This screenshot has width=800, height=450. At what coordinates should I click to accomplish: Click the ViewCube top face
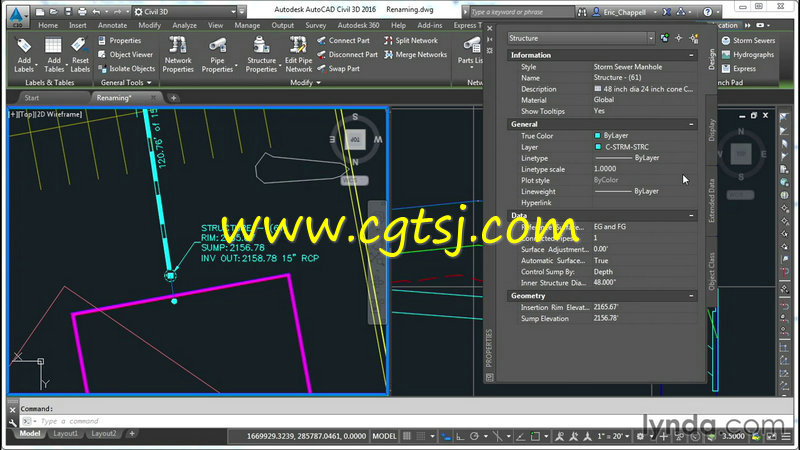click(x=355, y=139)
